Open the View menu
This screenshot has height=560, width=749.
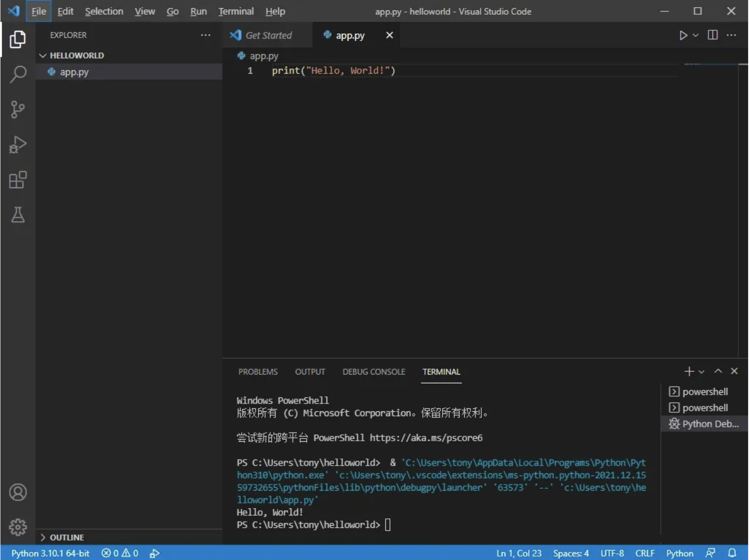pyautogui.click(x=145, y=11)
